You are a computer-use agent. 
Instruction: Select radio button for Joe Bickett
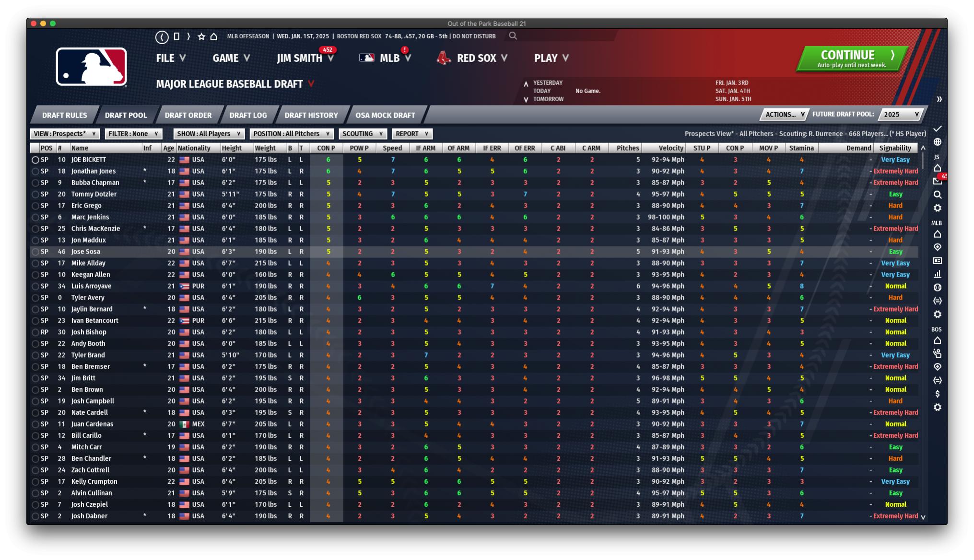tap(35, 160)
